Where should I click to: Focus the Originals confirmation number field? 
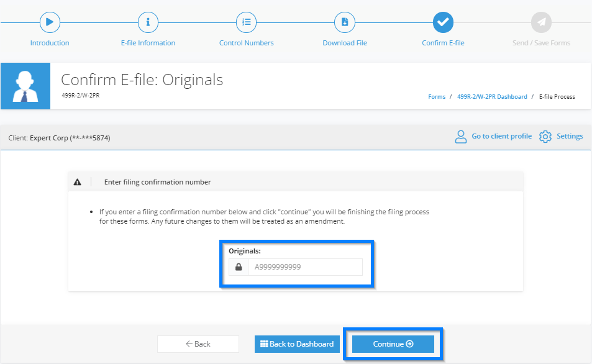point(305,267)
